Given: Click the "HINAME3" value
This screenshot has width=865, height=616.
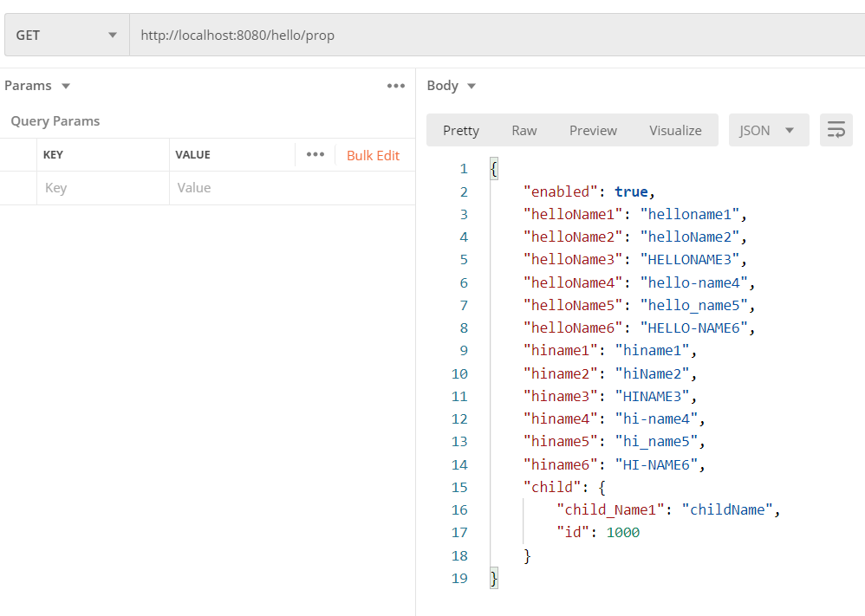Looking at the screenshot, I should point(653,397).
